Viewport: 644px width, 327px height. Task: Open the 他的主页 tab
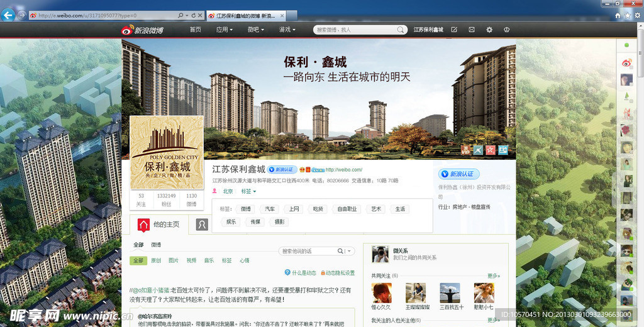pyautogui.click(x=159, y=224)
